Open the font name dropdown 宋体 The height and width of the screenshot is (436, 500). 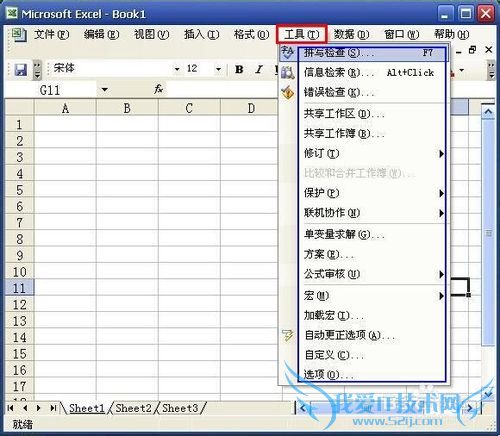tap(177, 69)
